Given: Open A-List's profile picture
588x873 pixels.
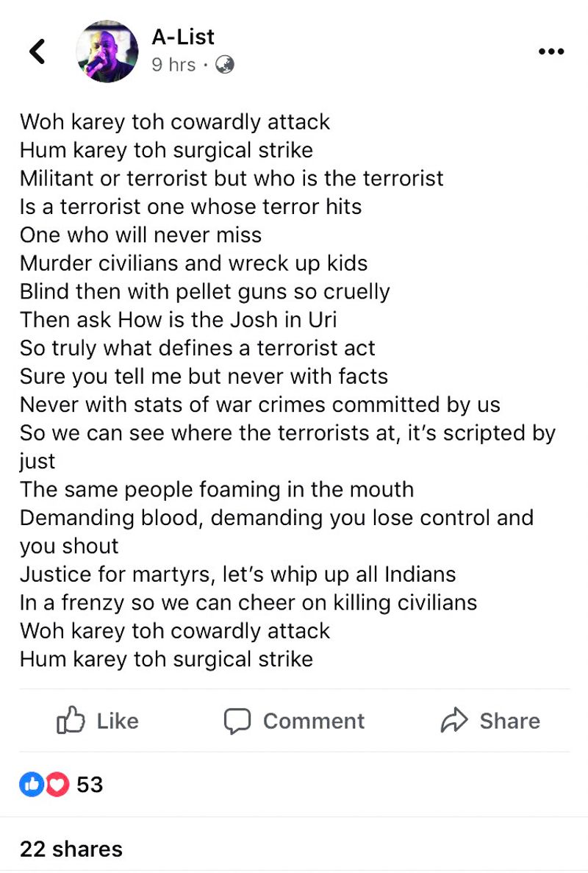Looking at the screenshot, I should 107,51.
